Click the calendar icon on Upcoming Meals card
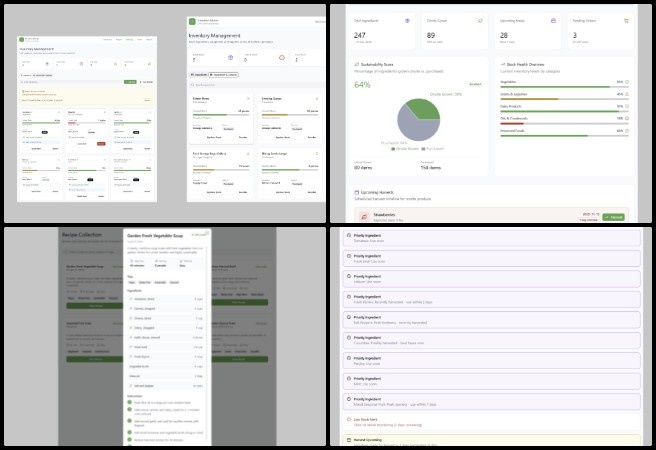Viewport: 656px width, 450px height. coord(552,20)
